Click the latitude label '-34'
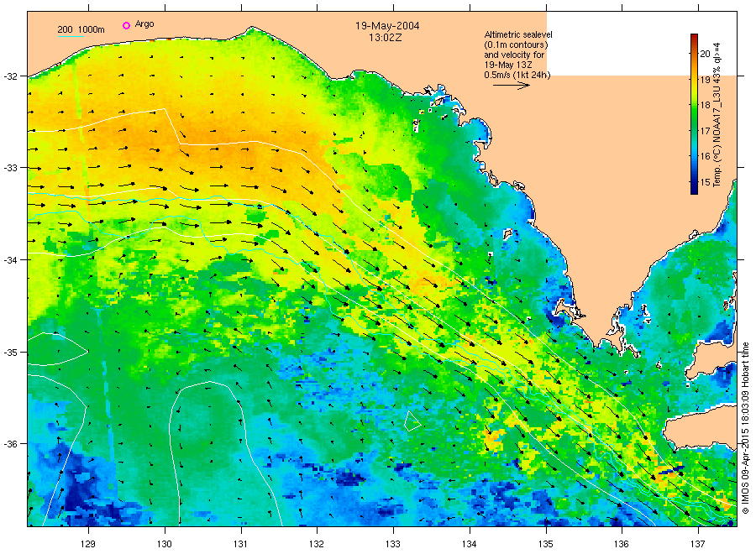This screenshot has width=756, height=554. coord(10,260)
